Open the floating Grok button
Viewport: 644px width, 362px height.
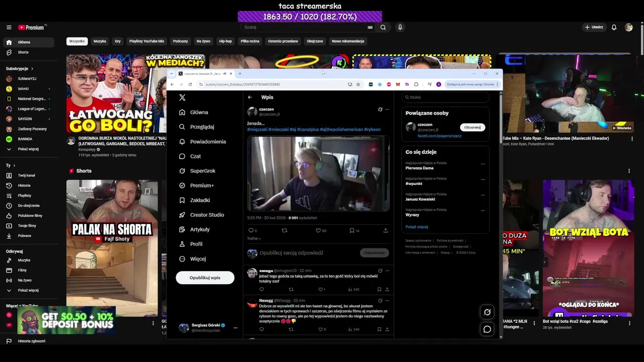click(487, 312)
